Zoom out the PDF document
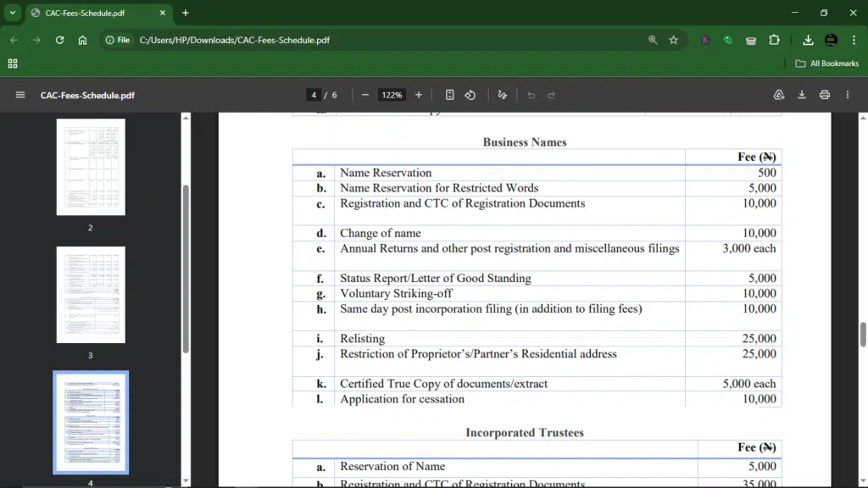 tap(365, 95)
